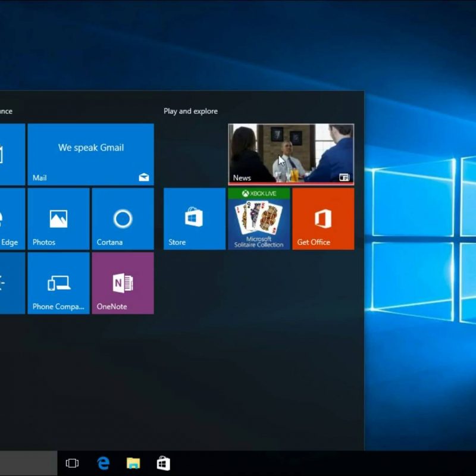Viewport: 476px width, 476px height.
Task: Launch the purple OneNote tile
Action: tap(123, 283)
